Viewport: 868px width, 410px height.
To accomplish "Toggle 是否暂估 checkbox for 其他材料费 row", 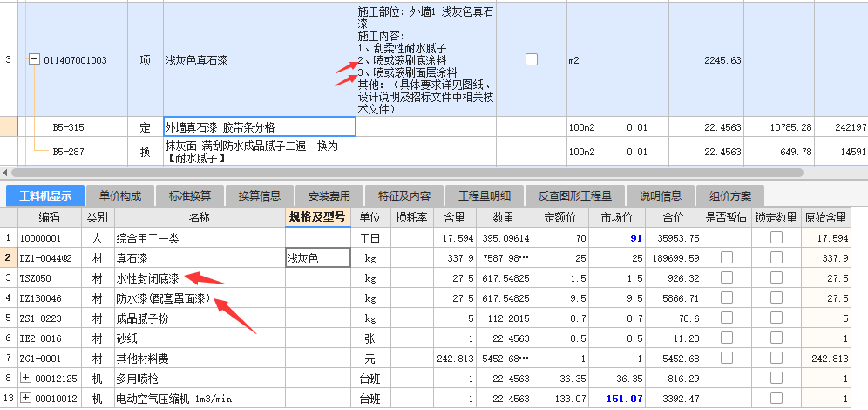I will pyautogui.click(x=726, y=358).
